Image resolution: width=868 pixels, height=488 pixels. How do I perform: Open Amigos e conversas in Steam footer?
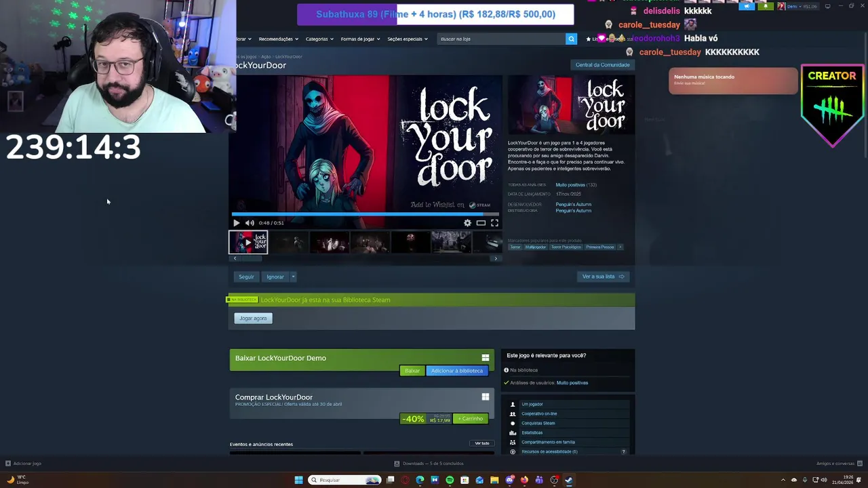click(x=838, y=464)
